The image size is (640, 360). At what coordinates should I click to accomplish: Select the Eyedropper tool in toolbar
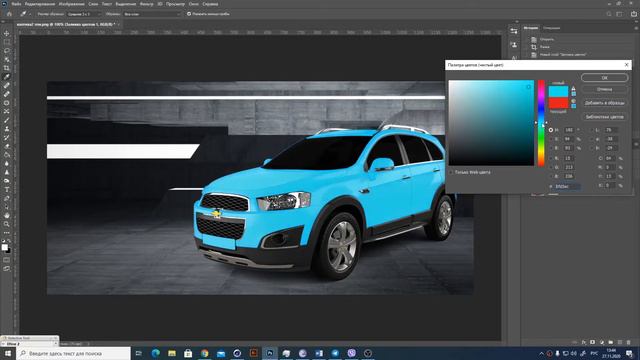coord(7,77)
